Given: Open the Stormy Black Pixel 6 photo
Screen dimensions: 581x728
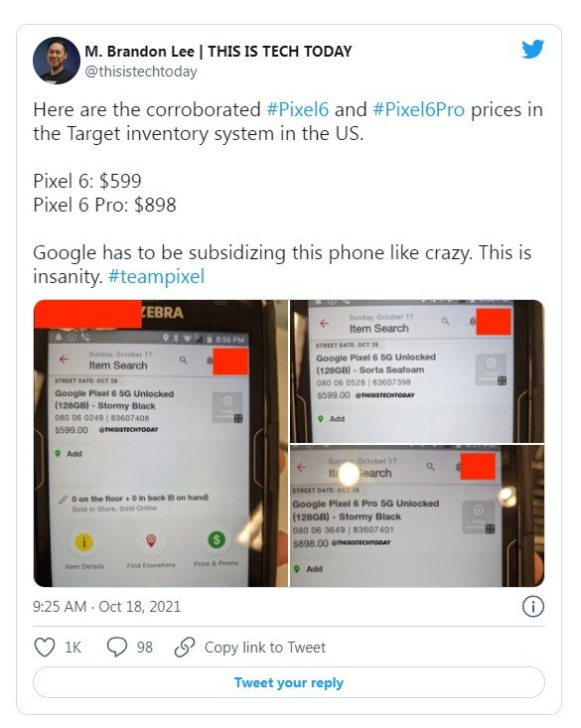Looking at the screenshot, I should pyautogui.click(x=161, y=443).
